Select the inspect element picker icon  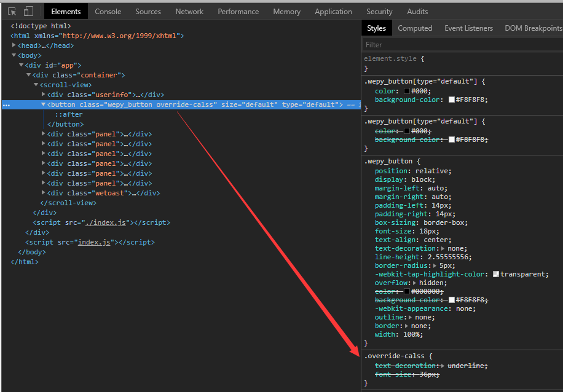click(12, 11)
